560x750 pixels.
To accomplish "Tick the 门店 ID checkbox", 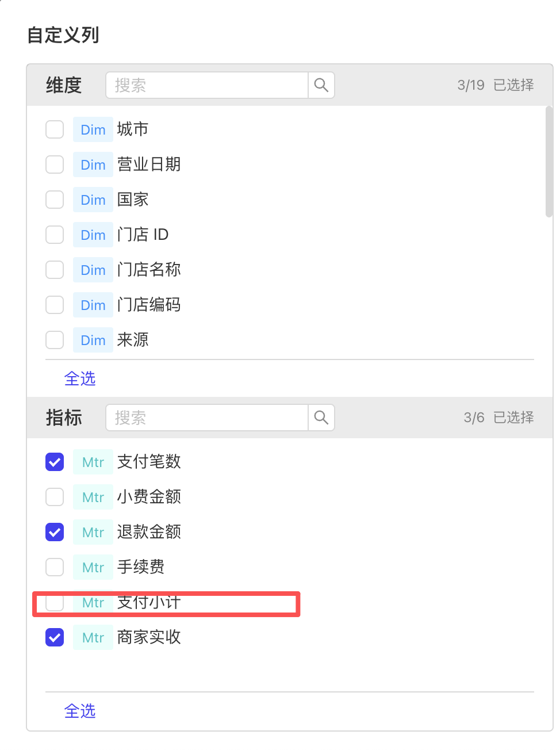I will point(55,235).
